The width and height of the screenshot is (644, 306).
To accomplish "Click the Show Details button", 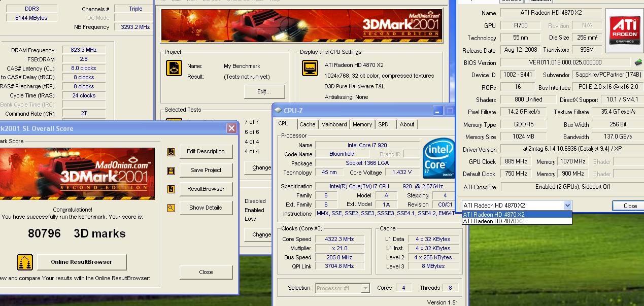I will click(x=206, y=208).
